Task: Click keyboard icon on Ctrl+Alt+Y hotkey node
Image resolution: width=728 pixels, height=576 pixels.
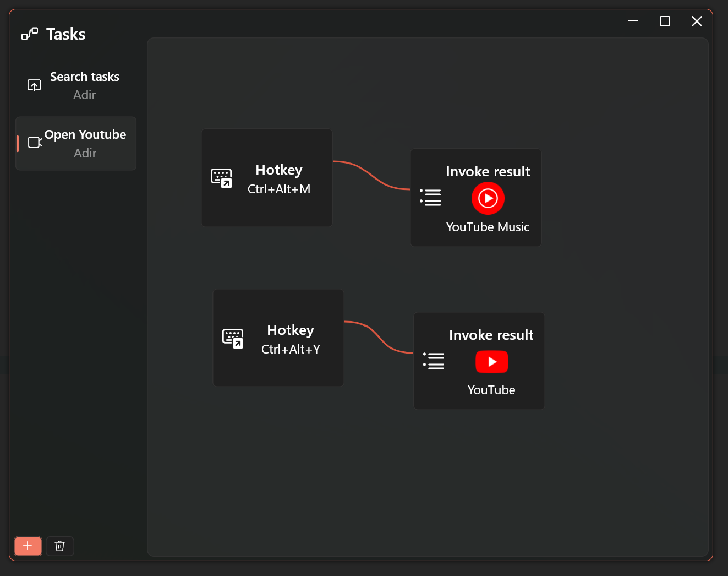Action: (233, 339)
